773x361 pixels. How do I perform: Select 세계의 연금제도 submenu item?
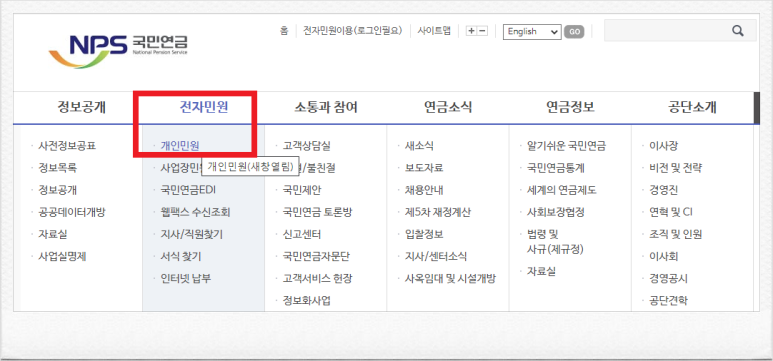[562, 190]
